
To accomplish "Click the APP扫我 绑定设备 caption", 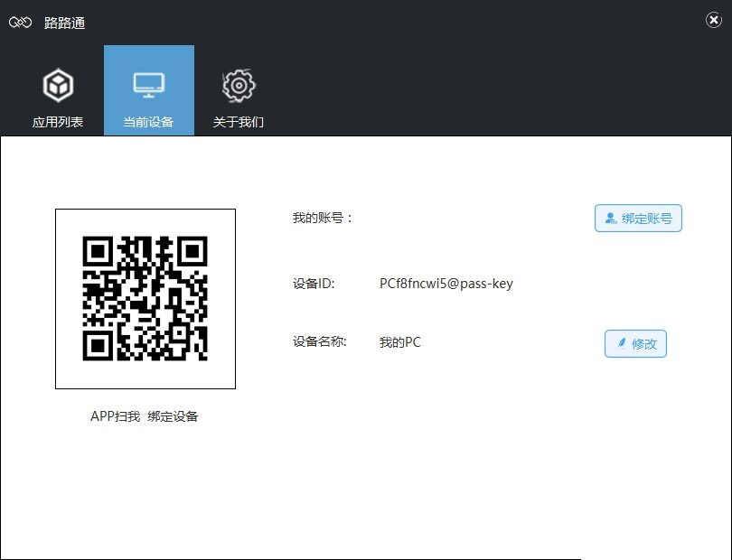I will (145, 416).
